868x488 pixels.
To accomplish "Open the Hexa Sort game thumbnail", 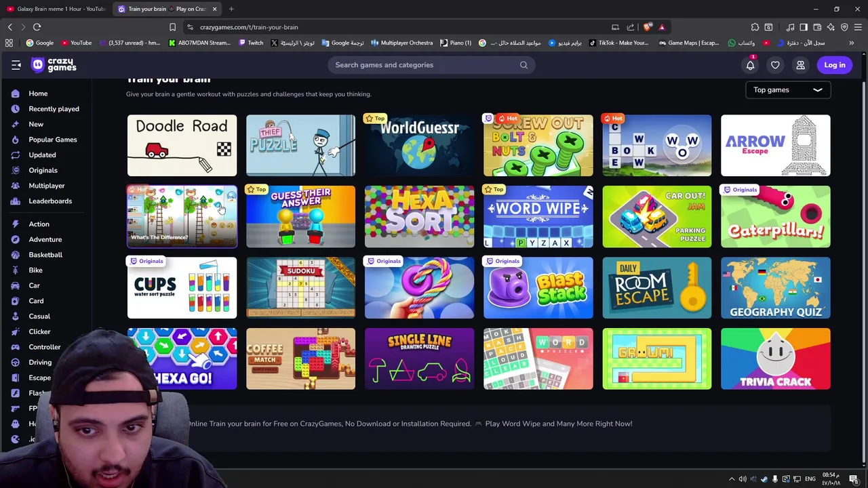I will point(419,217).
